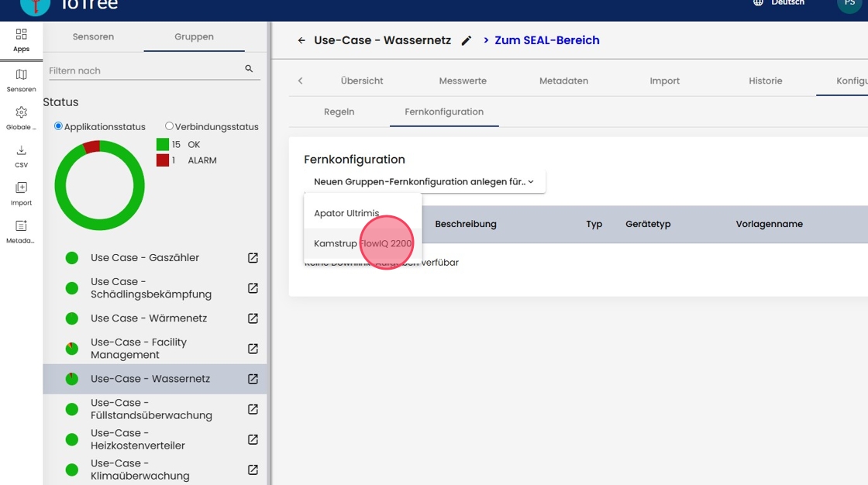
Task: Open the Historie tab
Action: (766, 81)
